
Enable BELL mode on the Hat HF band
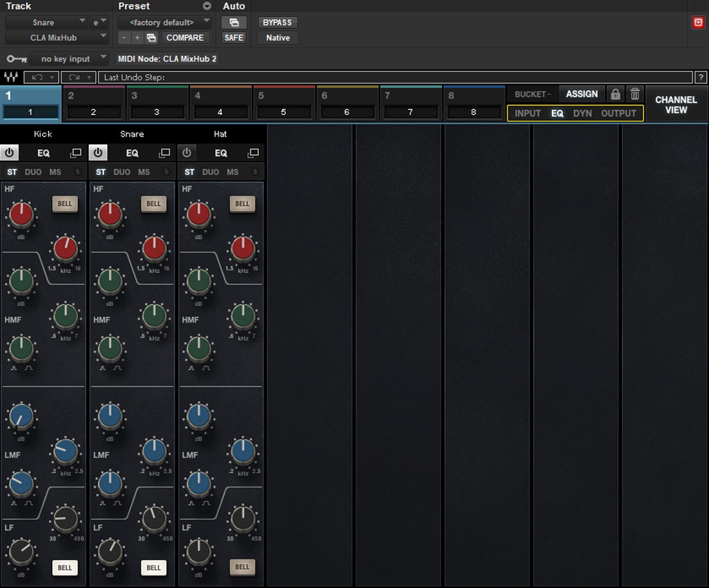click(x=242, y=204)
